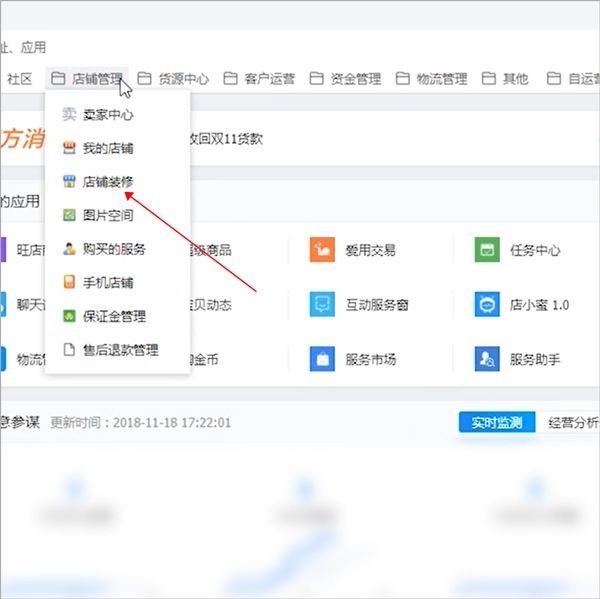Viewport: 600px width, 599px height.
Task: Open the 任务中心 green icon
Action: coord(487,250)
